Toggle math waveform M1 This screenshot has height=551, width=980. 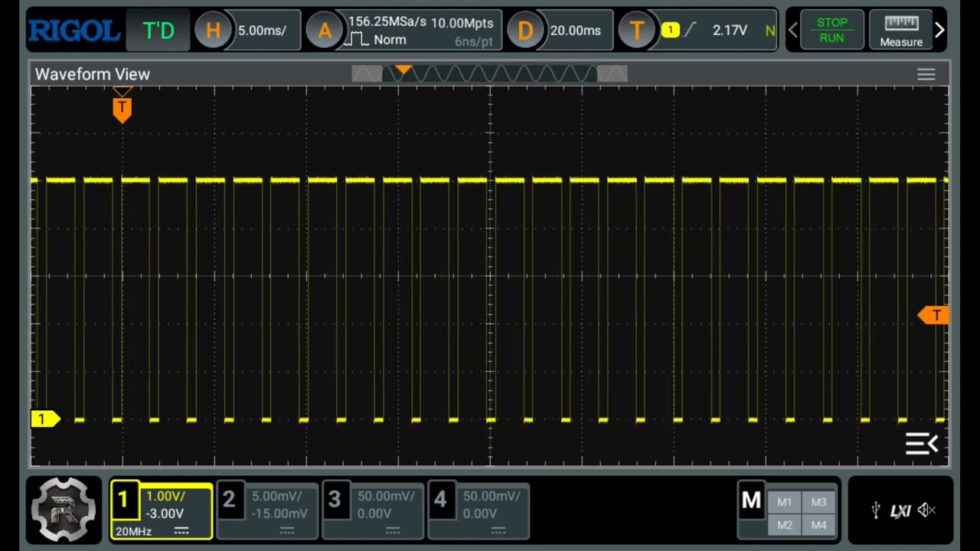[x=784, y=501]
